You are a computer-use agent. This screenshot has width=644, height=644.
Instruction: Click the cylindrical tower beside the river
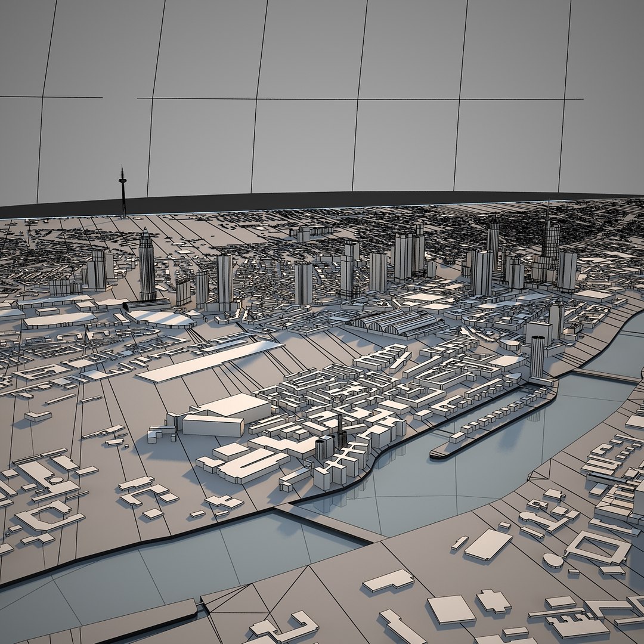coord(537,357)
